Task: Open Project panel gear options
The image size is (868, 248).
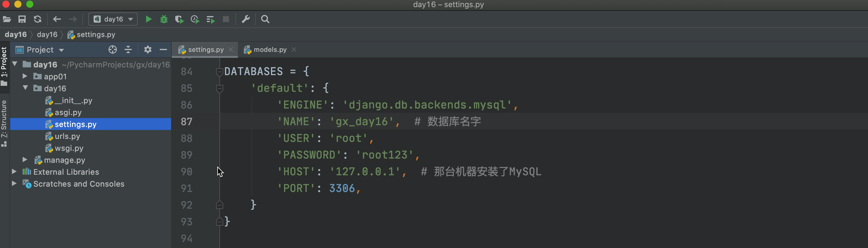Action: pos(148,50)
